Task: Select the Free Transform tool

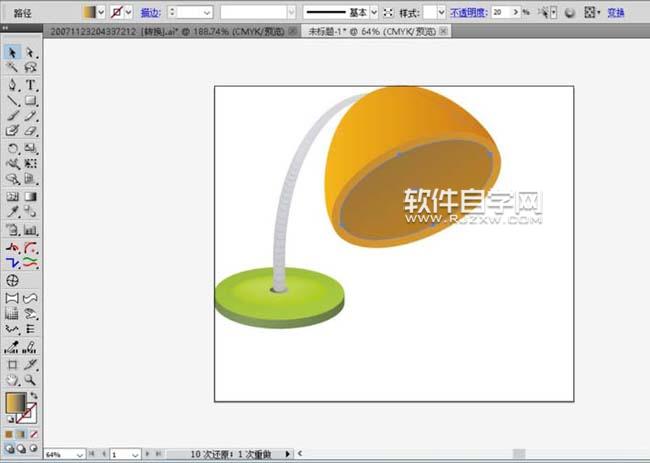Action: coord(30,164)
